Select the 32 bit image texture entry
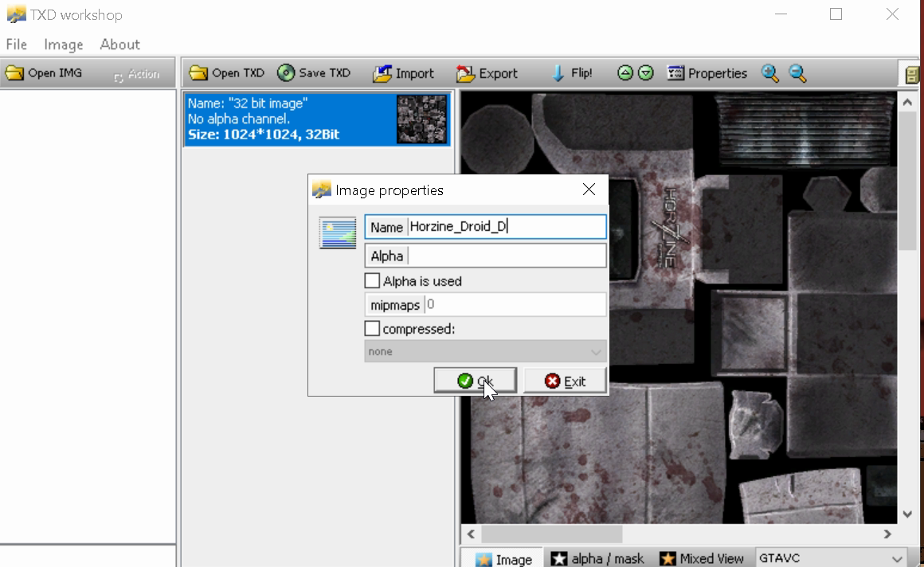Viewport: 924px width, 567px height. click(318, 119)
